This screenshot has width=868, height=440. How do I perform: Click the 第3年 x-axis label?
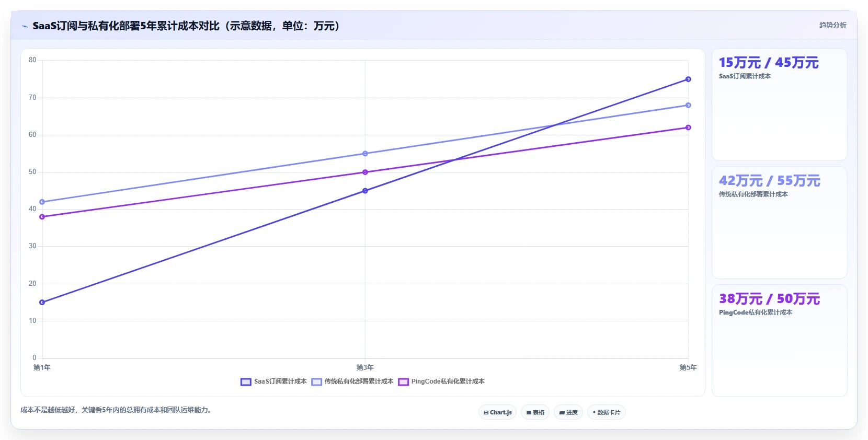pyautogui.click(x=365, y=367)
